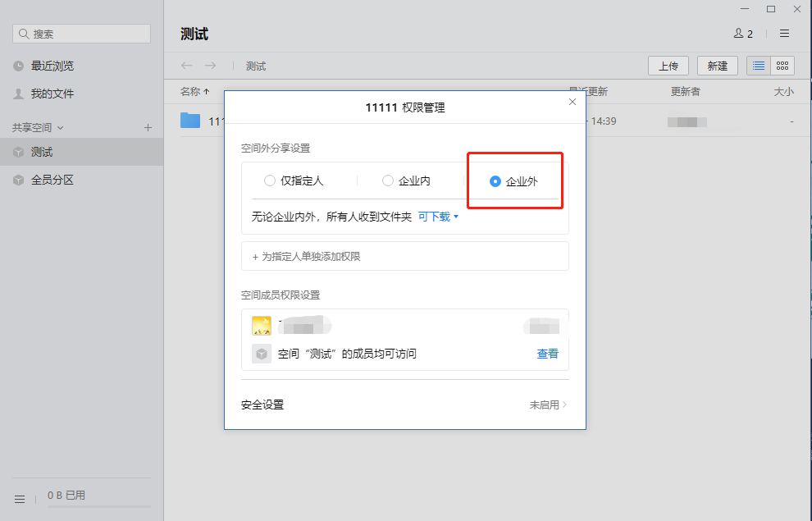Click the 上传 button
This screenshot has width=812, height=521.
[668, 66]
